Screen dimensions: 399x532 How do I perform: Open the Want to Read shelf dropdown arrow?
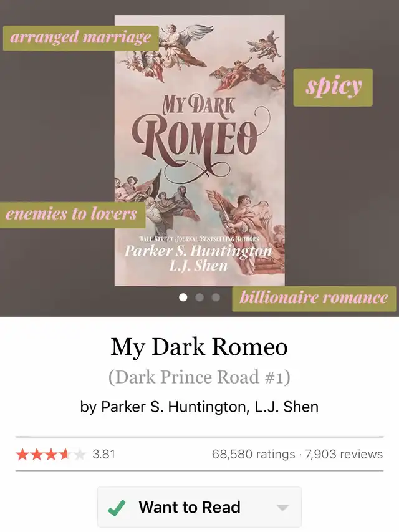(282, 508)
